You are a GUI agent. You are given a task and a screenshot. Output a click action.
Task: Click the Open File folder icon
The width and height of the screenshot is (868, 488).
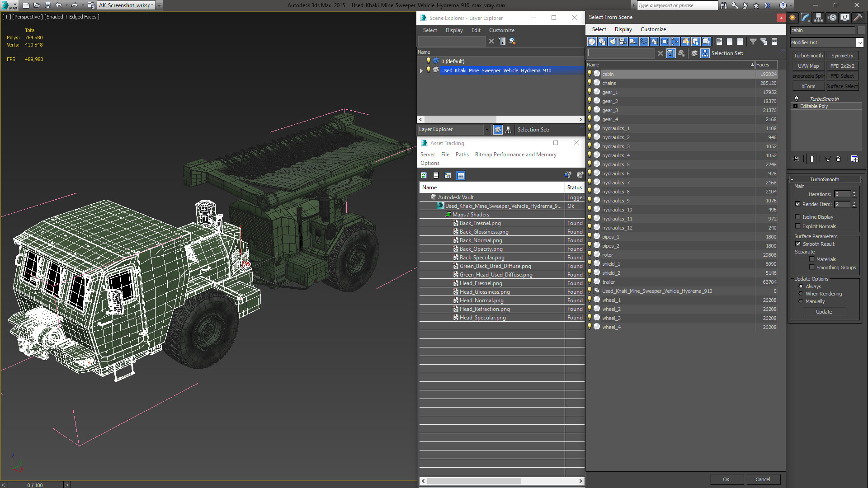(37, 5)
